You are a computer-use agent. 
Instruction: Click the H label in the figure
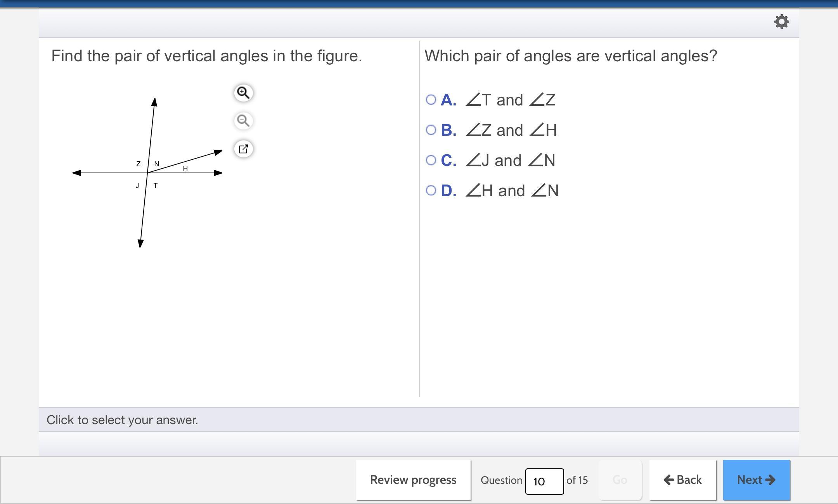click(185, 169)
